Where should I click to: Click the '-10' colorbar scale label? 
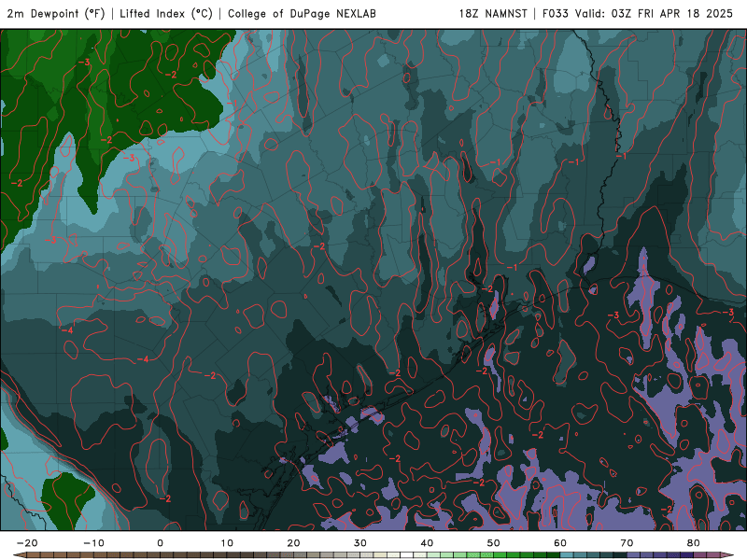coord(93,543)
